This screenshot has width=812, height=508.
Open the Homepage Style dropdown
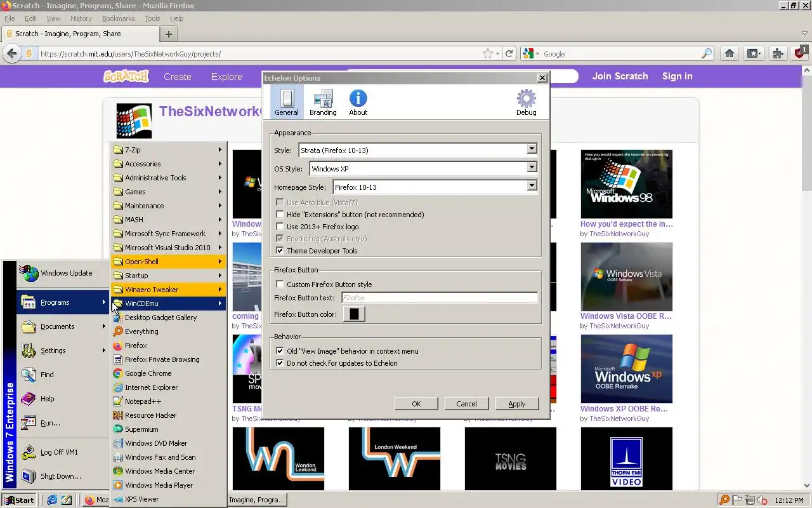(435, 187)
